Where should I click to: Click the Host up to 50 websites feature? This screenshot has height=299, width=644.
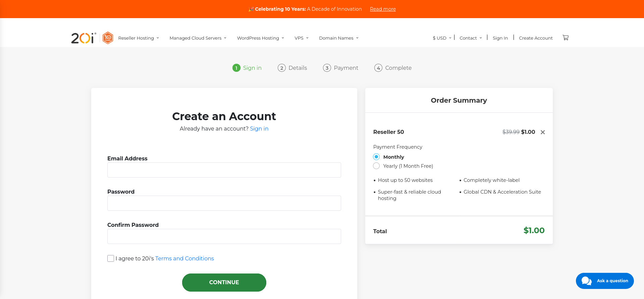click(405, 180)
